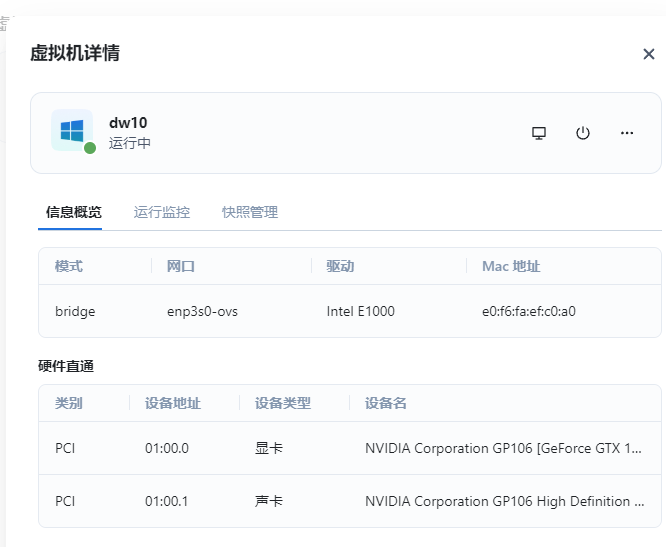This screenshot has height=547, width=666.
Task: Click the bridge mode cell
Action: click(x=75, y=311)
